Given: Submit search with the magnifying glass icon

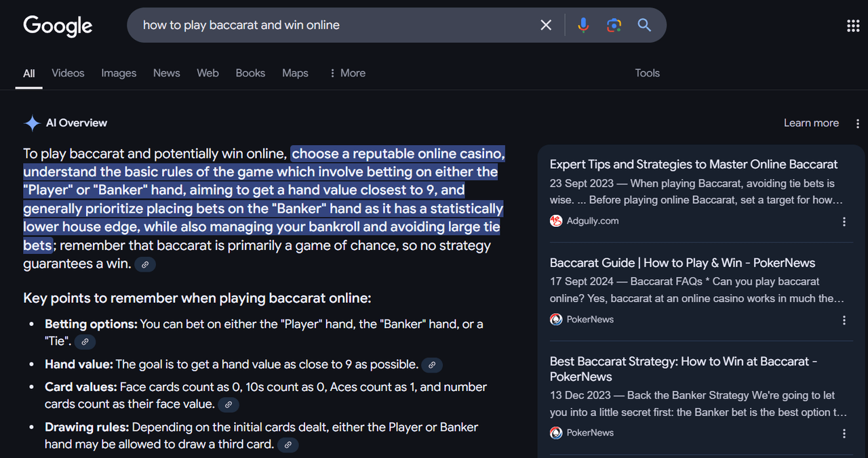Looking at the screenshot, I should [x=644, y=25].
